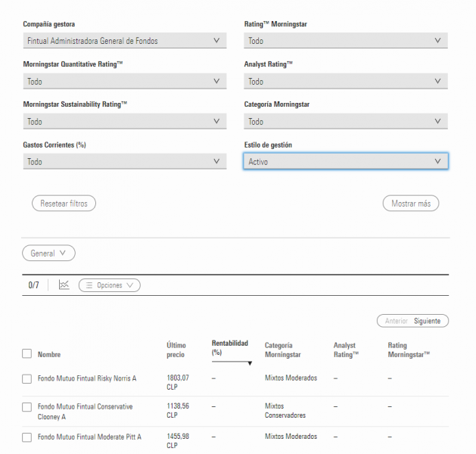The image size is (476, 454).
Task: Go to the Siguiente page
Action: (x=430, y=321)
